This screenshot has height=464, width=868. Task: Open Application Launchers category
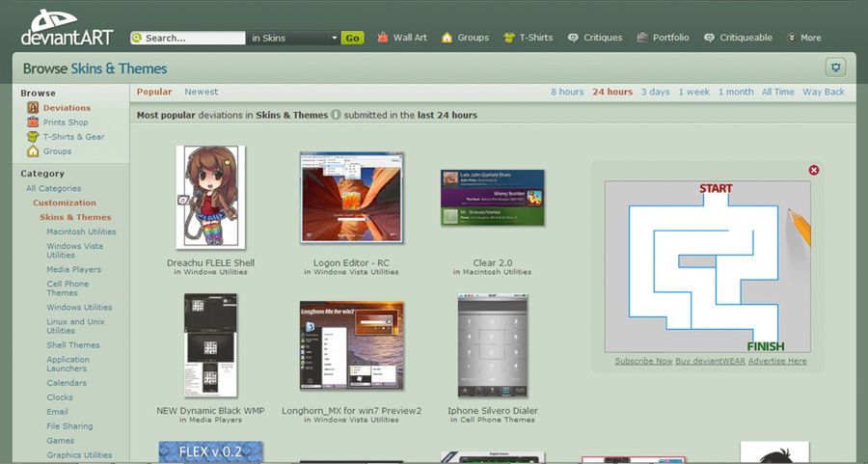[x=68, y=364]
